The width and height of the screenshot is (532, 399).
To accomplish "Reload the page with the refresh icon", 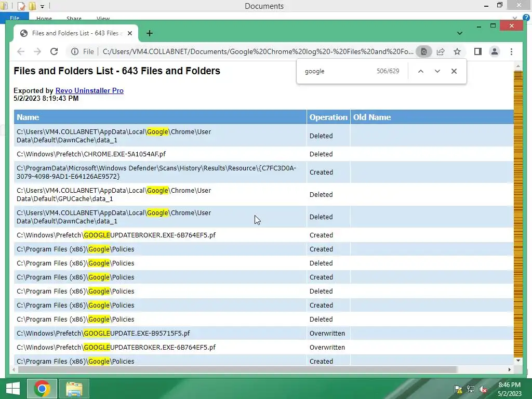I will pyautogui.click(x=54, y=51).
